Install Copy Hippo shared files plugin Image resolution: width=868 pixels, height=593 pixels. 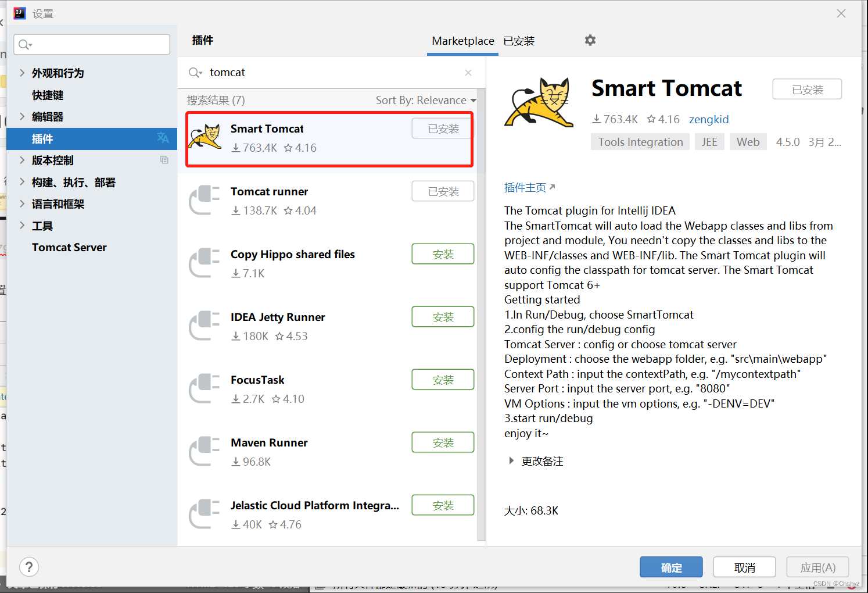pyautogui.click(x=443, y=254)
